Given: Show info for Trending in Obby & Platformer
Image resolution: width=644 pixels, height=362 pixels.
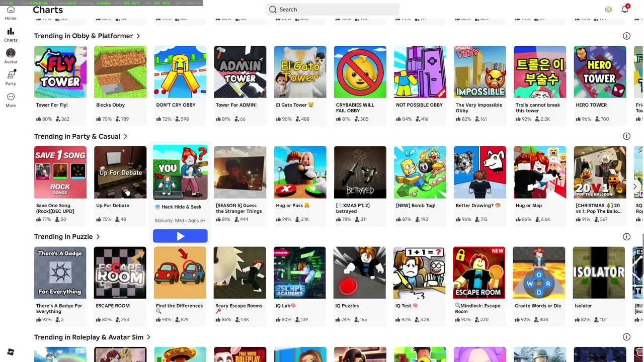Looking at the screenshot, I should pos(626,36).
